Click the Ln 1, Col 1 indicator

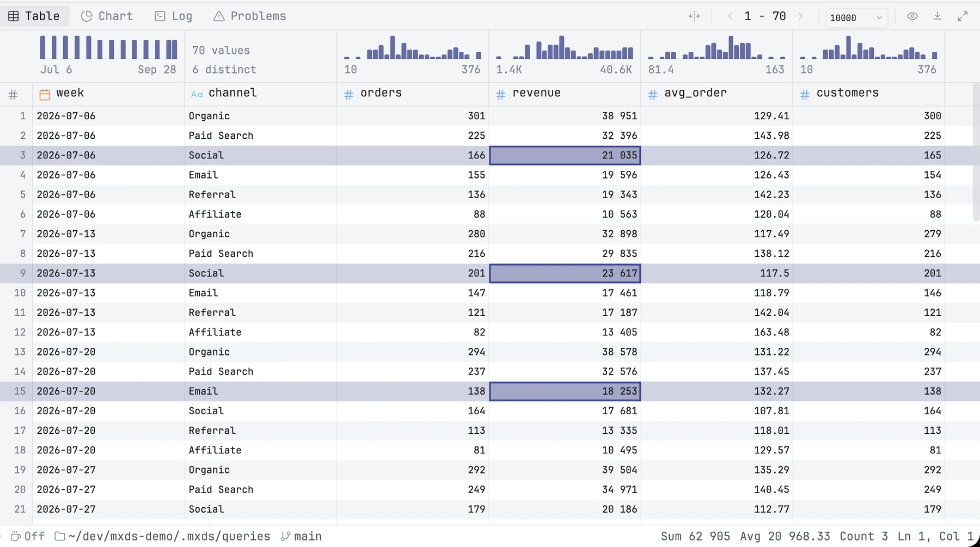tap(935, 537)
